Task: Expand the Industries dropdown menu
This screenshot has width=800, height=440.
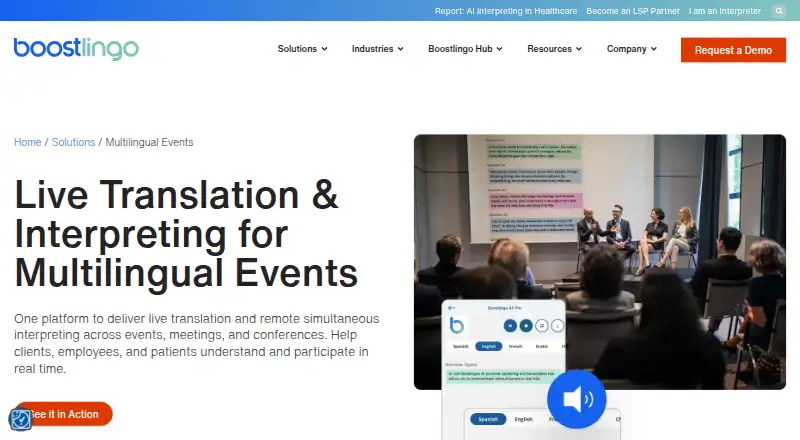Action: [378, 49]
